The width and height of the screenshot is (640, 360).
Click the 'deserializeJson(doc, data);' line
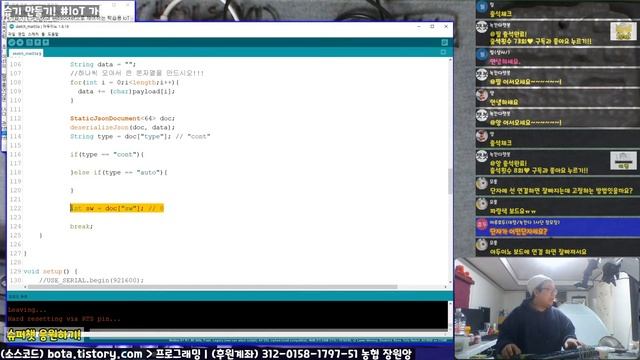tap(122, 127)
